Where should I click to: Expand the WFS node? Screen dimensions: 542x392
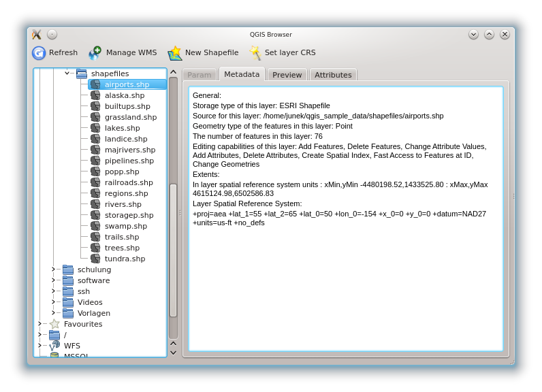pyautogui.click(x=39, y=345)
